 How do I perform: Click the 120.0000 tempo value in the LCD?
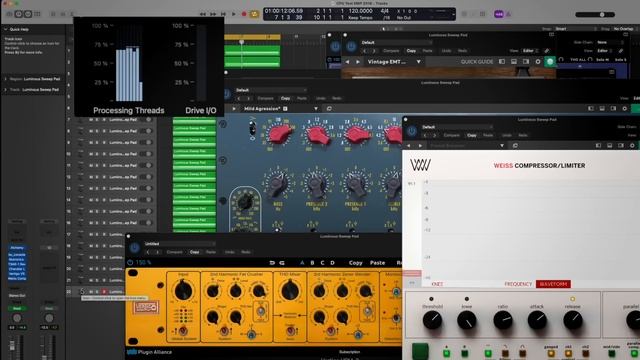[x=360, y=11]
